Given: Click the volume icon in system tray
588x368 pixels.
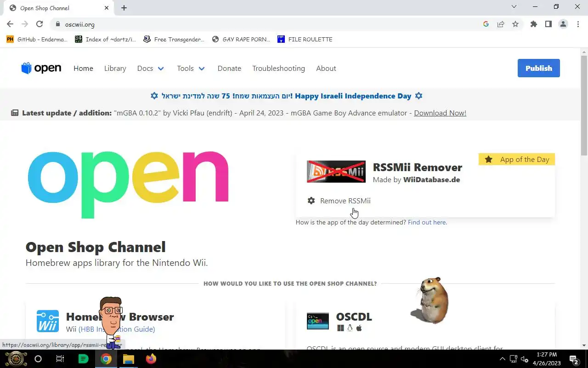Looking at the screenshot, I should click(525, 359).
